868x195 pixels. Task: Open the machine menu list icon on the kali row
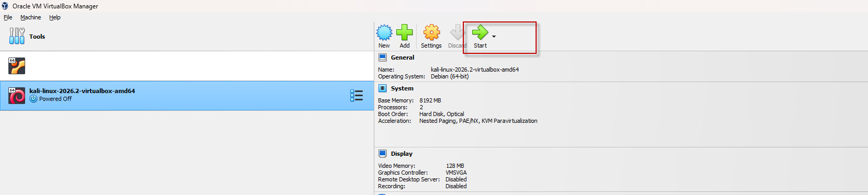click(x=357, y=95)
